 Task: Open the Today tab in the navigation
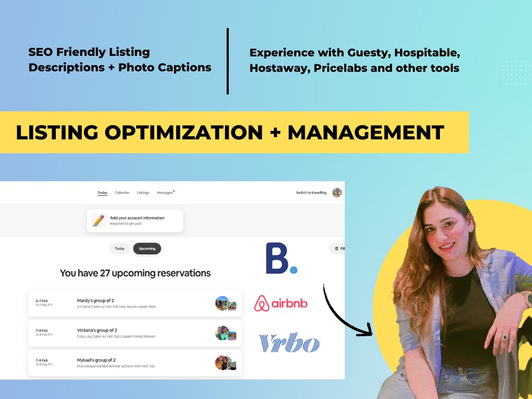click(103, 193)
